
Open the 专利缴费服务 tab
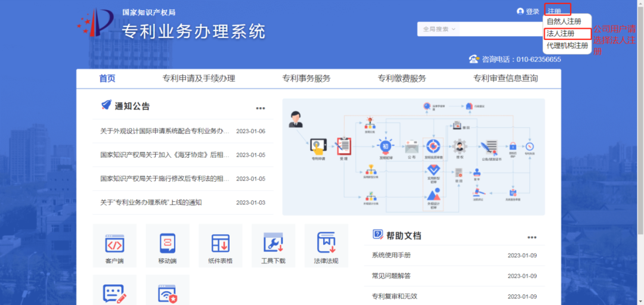click(402, 79)
